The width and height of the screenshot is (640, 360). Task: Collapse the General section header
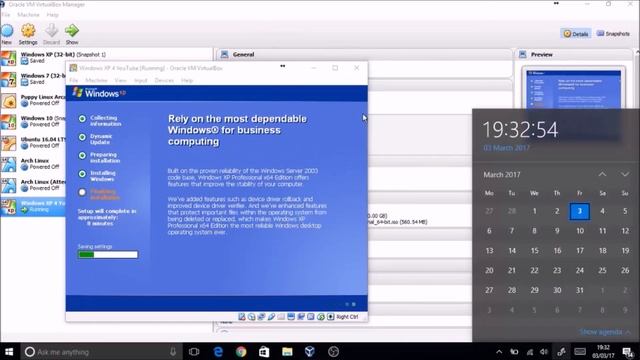363,54
